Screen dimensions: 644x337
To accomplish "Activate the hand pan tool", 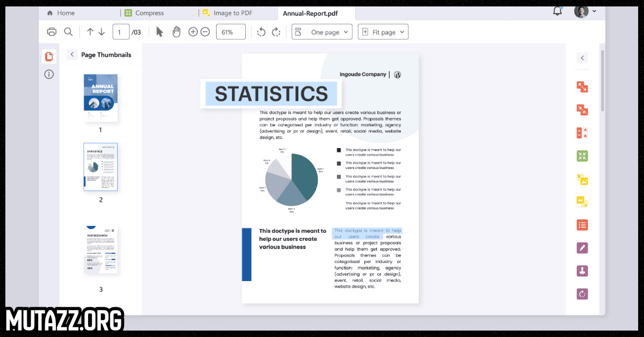I will point(176,32).
